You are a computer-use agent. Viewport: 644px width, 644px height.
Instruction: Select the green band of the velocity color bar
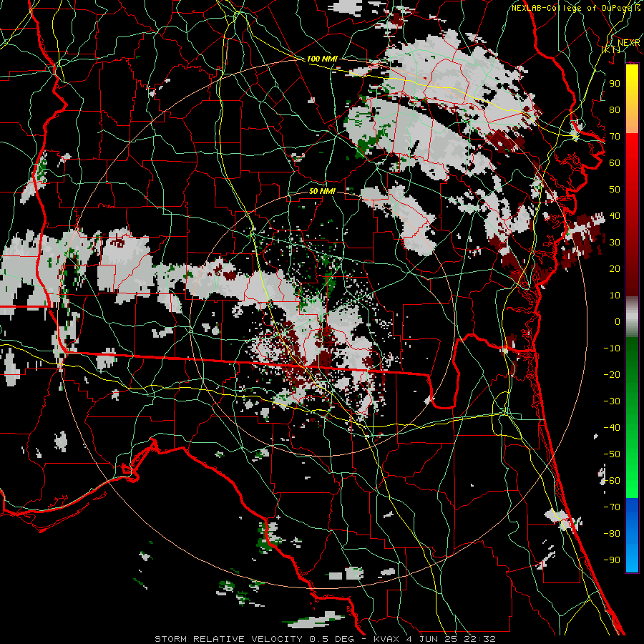[632, 417]
